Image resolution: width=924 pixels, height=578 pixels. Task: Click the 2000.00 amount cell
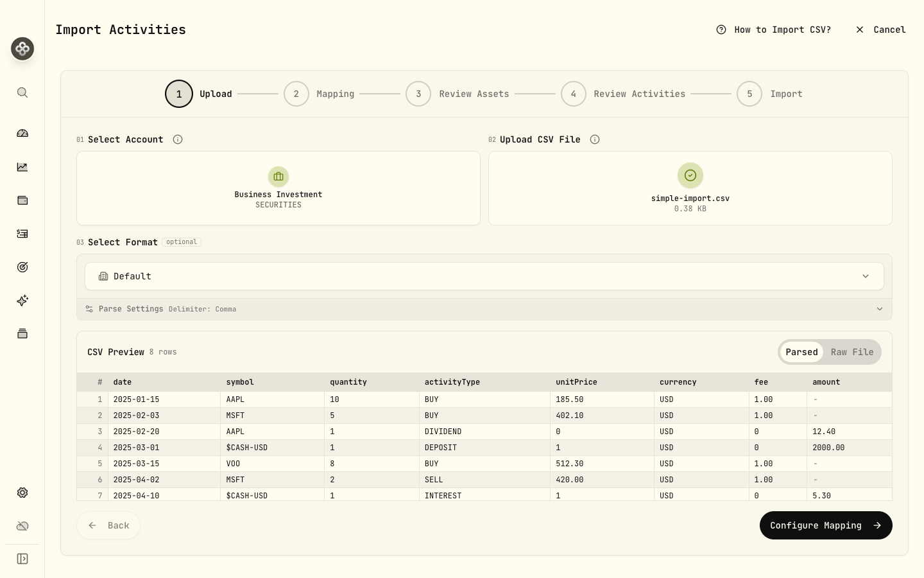849,448
